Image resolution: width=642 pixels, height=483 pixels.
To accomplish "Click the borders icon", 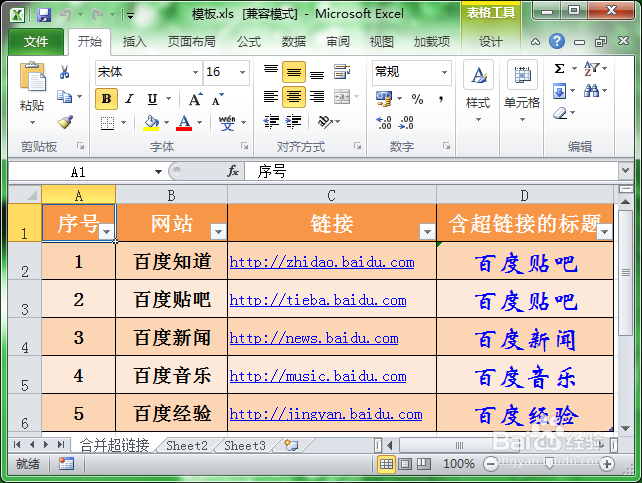I will click(x=107, y=122).
